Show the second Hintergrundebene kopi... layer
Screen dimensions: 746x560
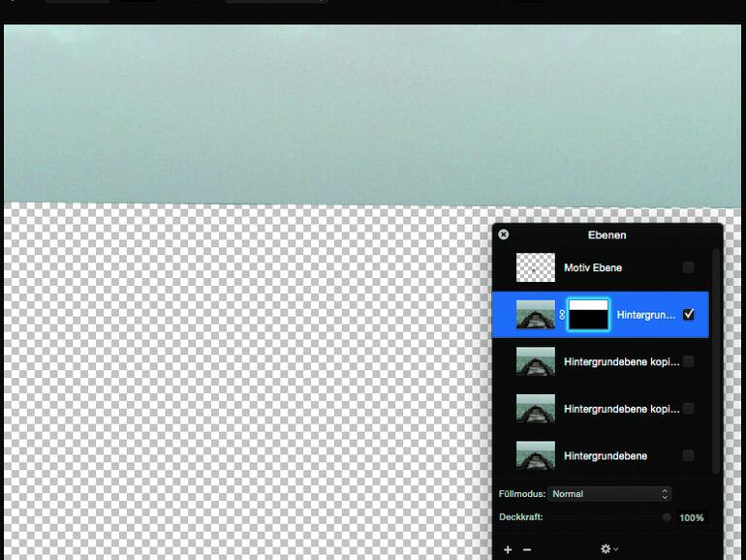point(688,409)
